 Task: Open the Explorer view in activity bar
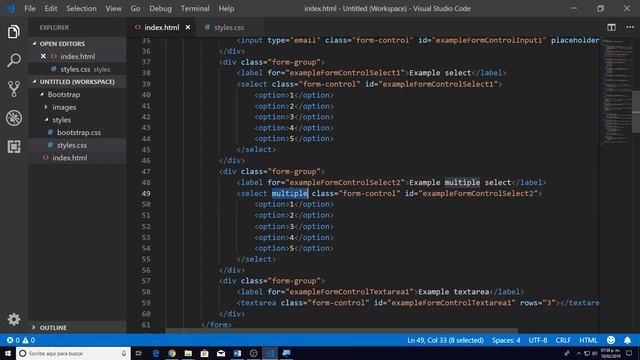click(13, 31)
